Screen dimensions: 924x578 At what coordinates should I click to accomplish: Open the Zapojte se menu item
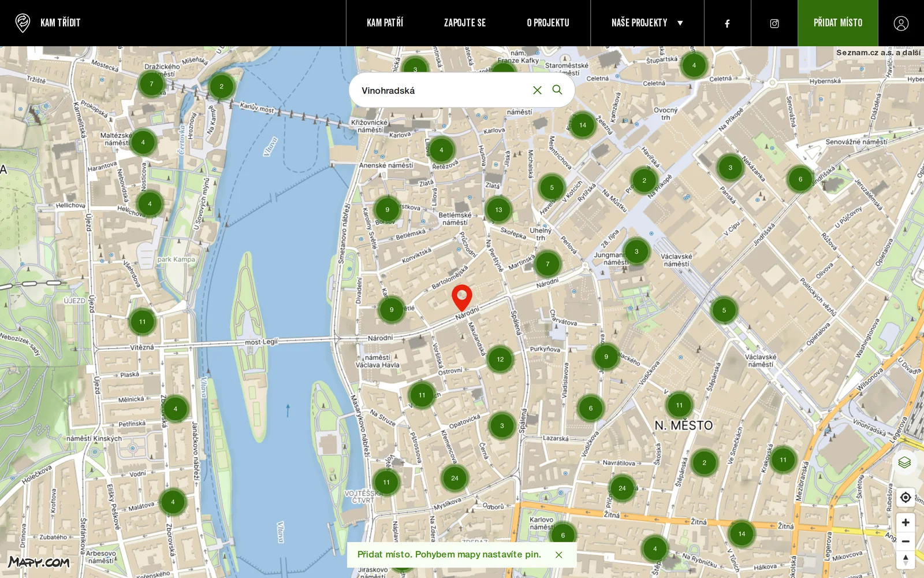pyautogui.click(x=465, y=23)
